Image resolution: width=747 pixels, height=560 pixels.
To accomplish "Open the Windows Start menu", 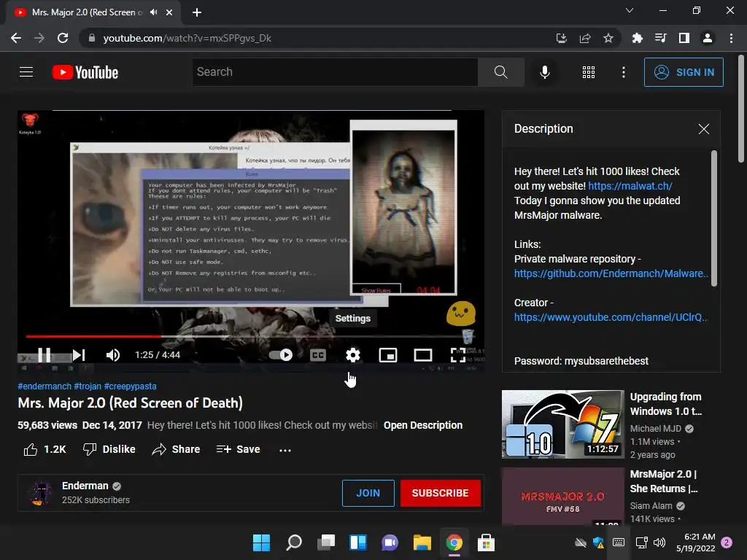I will (x=262, y=542).
